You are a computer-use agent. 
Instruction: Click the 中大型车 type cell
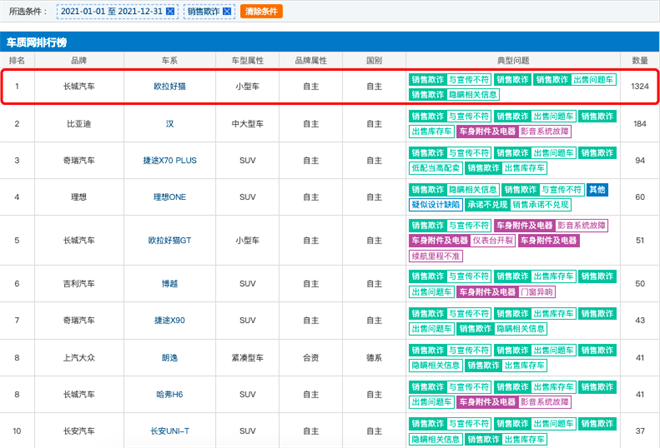pyautogui.click(x=248, y=124)
